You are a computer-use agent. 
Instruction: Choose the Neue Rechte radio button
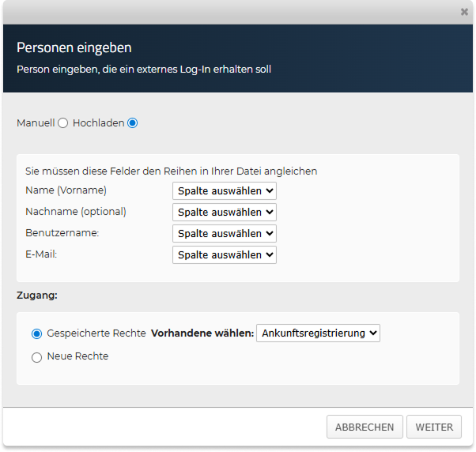(36, 357)
